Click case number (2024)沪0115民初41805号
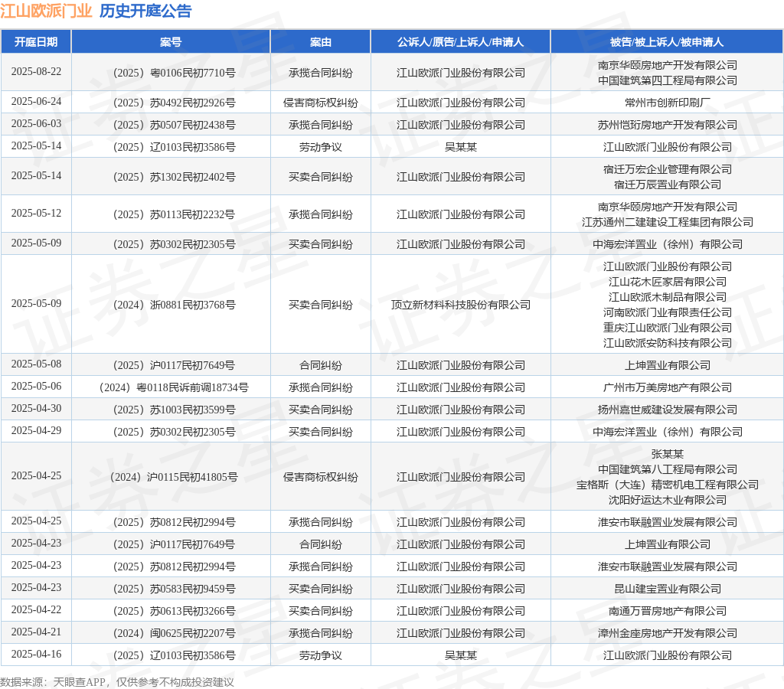This screenshot has height=689, width=784. 174,477
